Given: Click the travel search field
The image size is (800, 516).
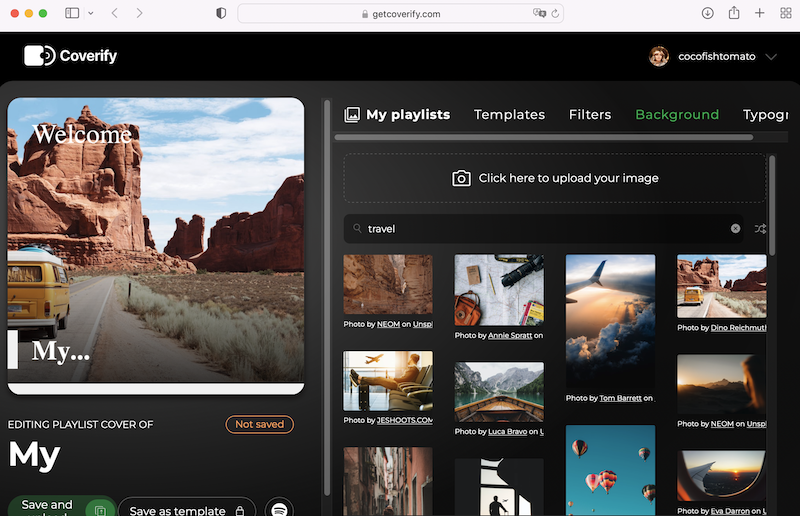Looking at the screenshot, I should [540, 229].
